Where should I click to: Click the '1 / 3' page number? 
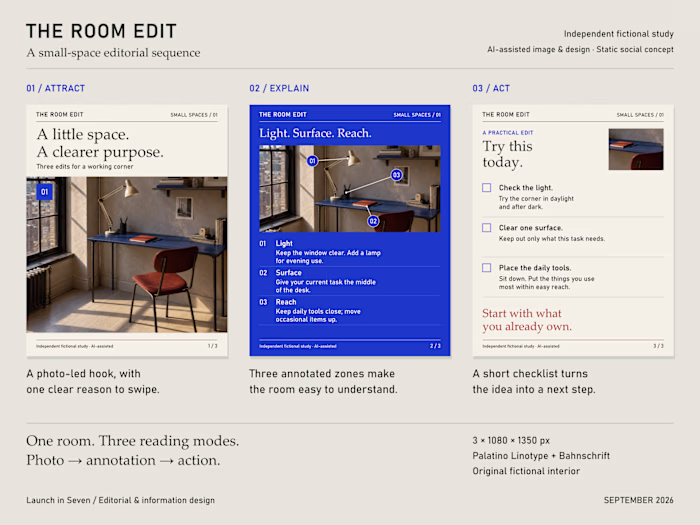tap(212, 346)
